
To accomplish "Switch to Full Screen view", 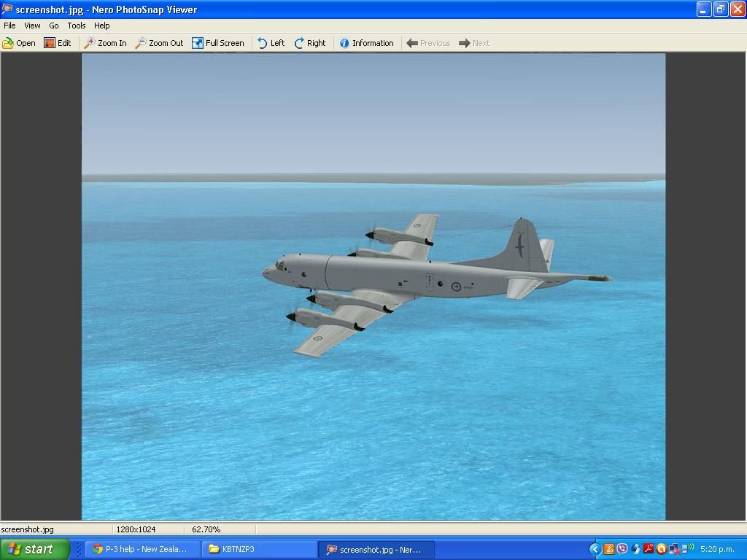I will coord(217,43).
